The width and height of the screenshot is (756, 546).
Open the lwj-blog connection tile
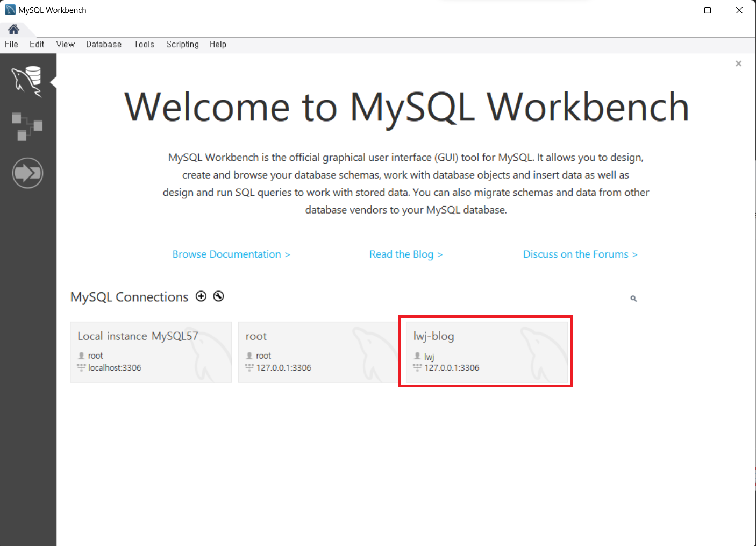487,352
